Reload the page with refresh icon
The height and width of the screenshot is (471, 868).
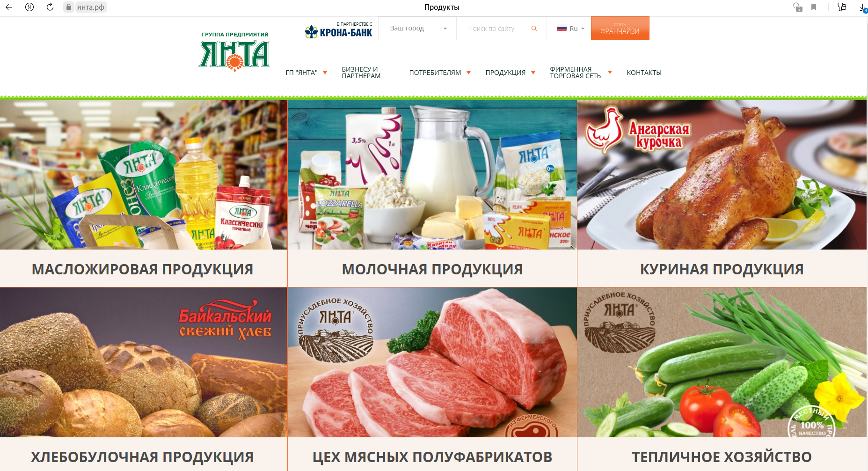(50, 7)
